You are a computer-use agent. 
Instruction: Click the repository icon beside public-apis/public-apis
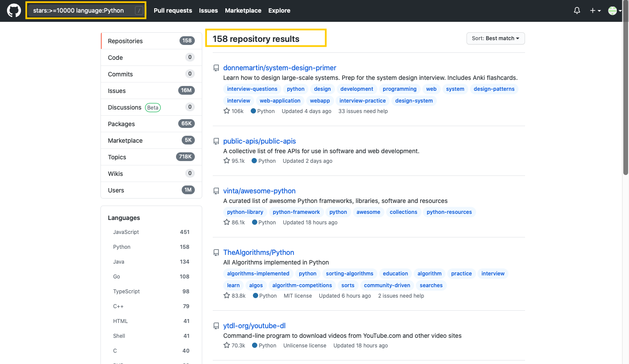[216, 141]
